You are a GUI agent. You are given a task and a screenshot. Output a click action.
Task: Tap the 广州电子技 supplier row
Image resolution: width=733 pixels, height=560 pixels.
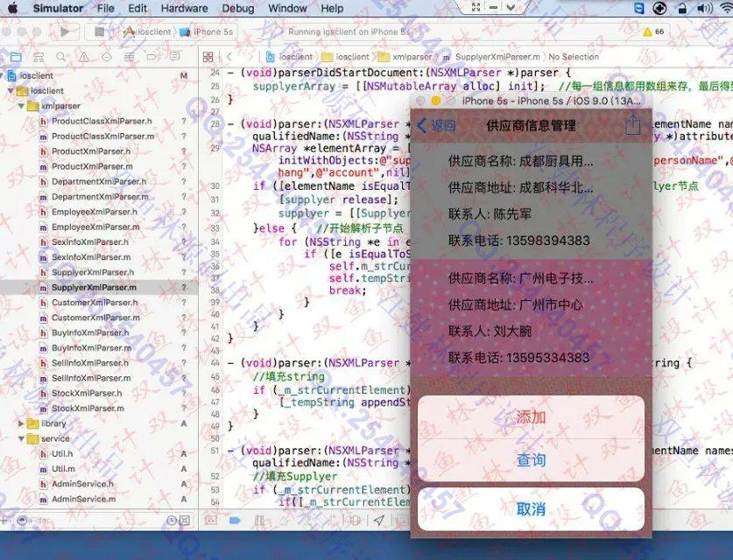pyautogui.click(x=531, y=318)
